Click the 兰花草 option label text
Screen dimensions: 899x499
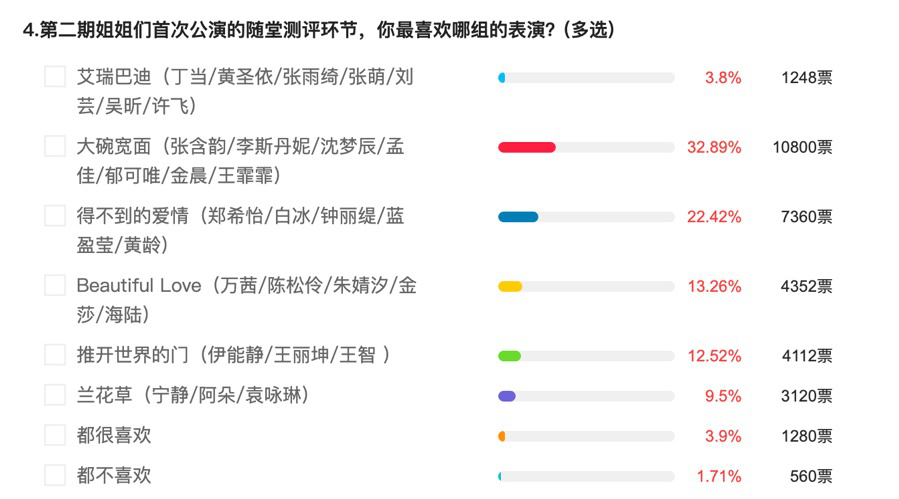coord(193,395)
